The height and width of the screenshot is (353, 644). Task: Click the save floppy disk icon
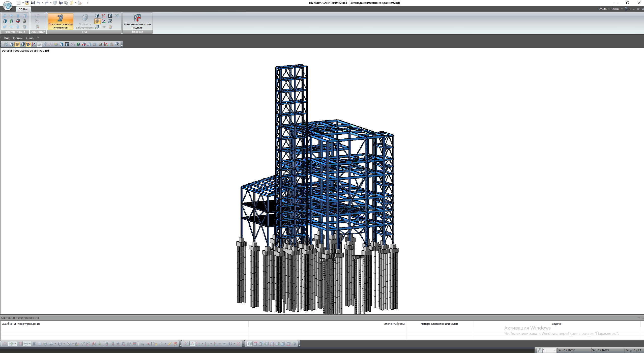tap(33, 3)
